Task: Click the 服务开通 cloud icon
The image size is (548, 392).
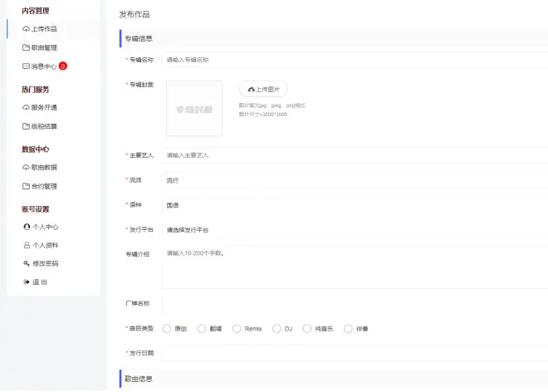Action: click(26, 108)
